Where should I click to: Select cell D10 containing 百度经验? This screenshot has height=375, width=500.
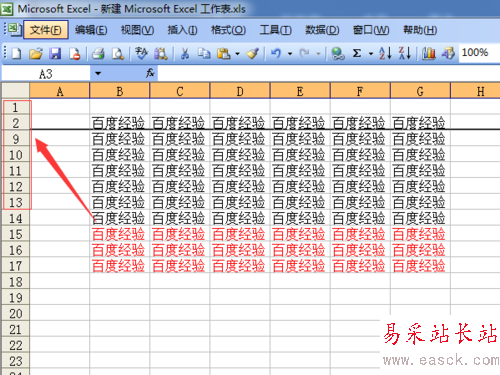240,155
